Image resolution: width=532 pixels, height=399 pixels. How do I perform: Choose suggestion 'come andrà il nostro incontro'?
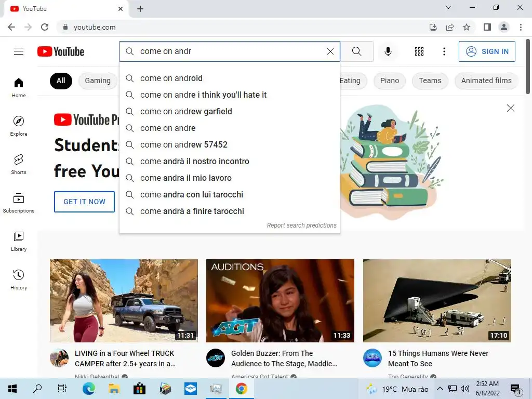[230, 161]
